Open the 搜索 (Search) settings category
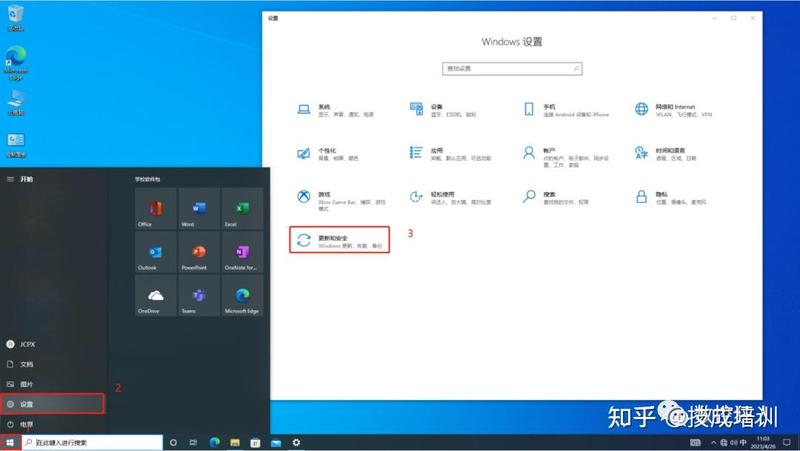 pos(555,198)
